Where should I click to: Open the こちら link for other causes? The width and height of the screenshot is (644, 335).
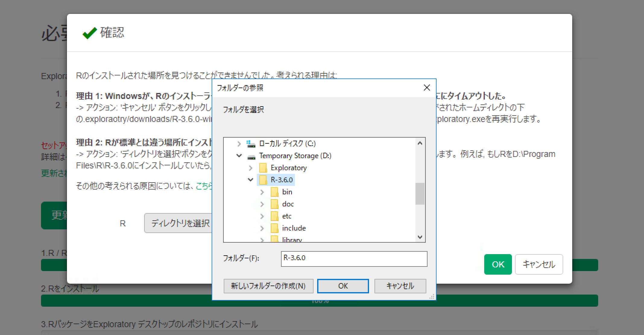coord(204,186)
